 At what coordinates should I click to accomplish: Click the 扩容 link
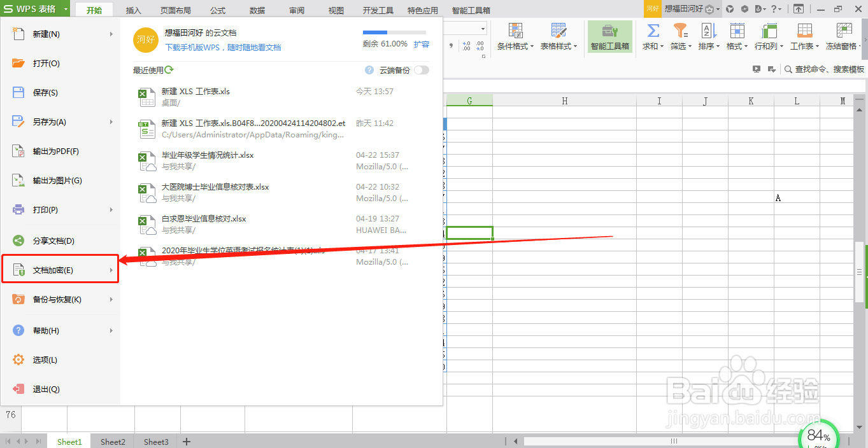(x=422, y=44)
